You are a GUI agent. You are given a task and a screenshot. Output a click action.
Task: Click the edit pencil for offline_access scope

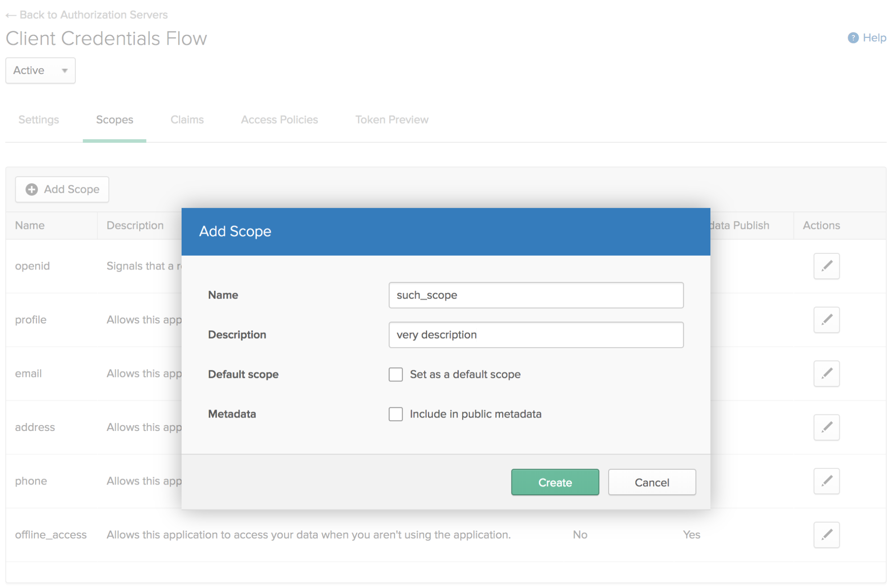[826, 534]
